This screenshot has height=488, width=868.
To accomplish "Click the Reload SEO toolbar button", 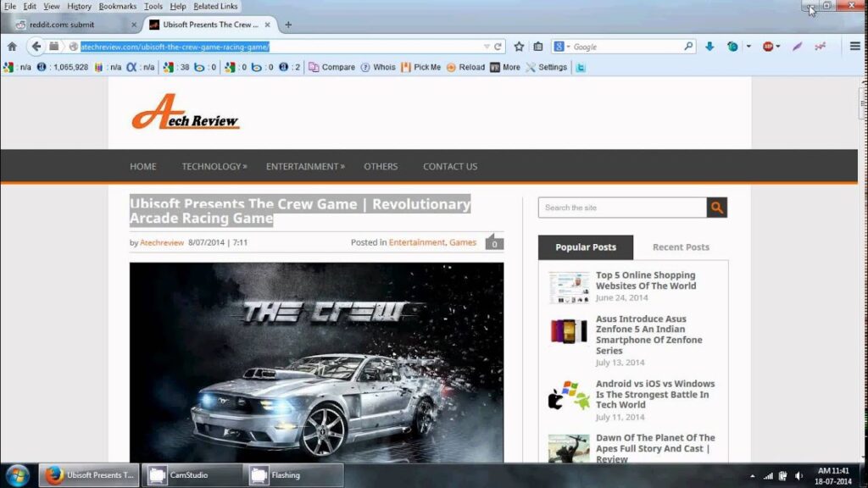I will pos(465,67).
